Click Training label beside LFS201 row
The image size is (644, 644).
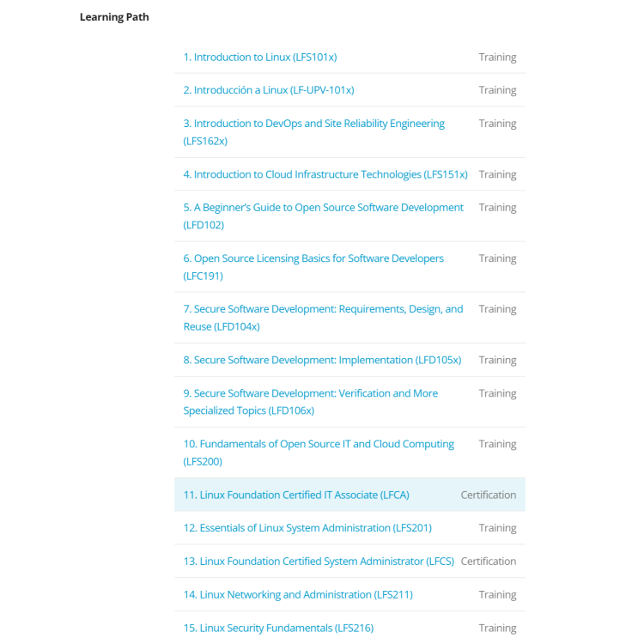coord(497,528)
